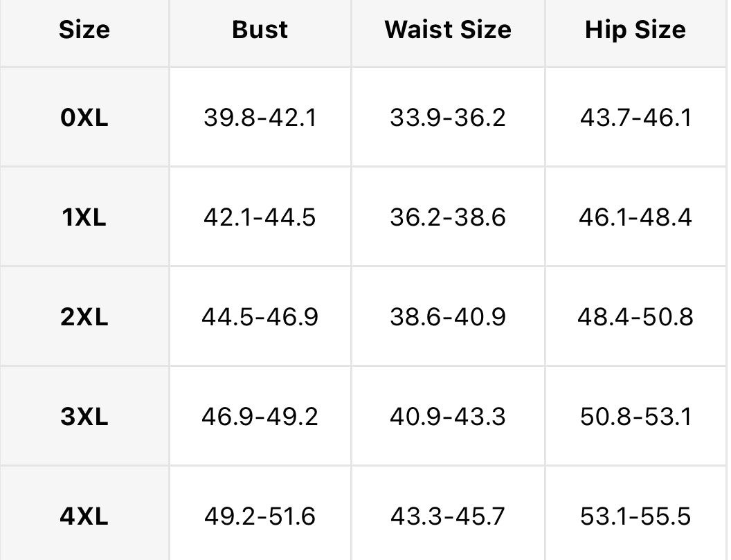Select the 4XL size row label
Viewport: 731px width, 560px height.
[x=84, y=516]
